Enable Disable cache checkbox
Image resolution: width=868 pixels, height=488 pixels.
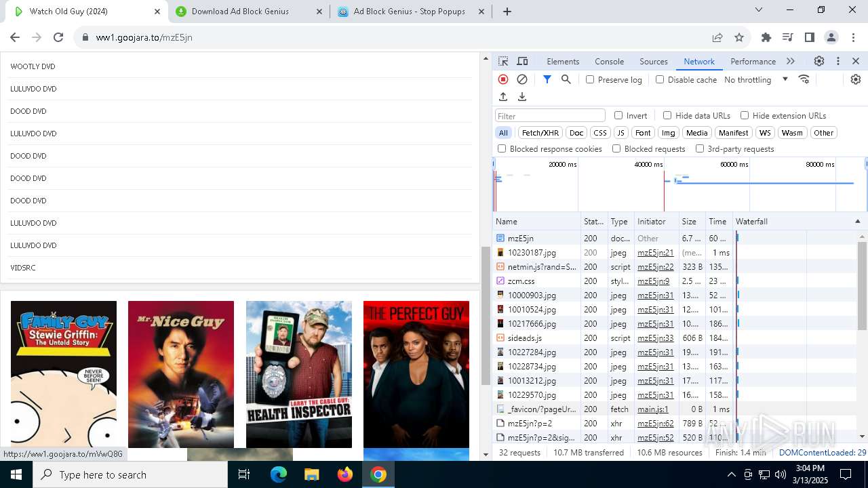[x=660, y=79]
